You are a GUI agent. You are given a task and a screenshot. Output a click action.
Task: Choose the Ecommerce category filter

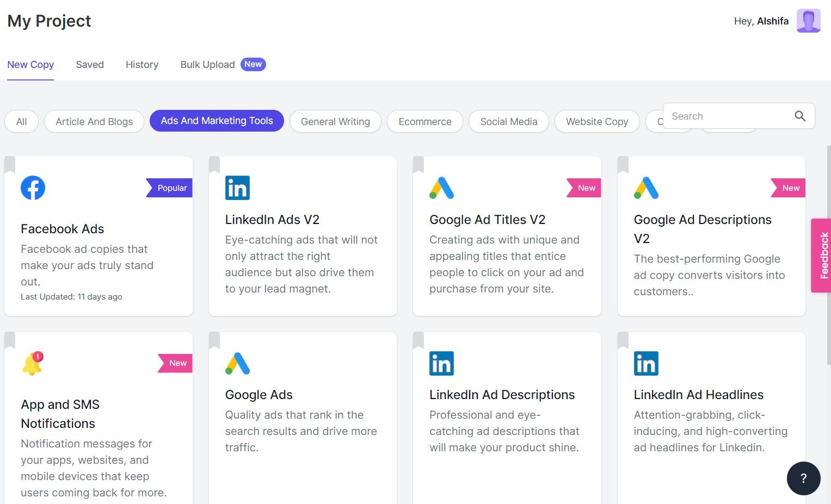(x=425, y=121)
